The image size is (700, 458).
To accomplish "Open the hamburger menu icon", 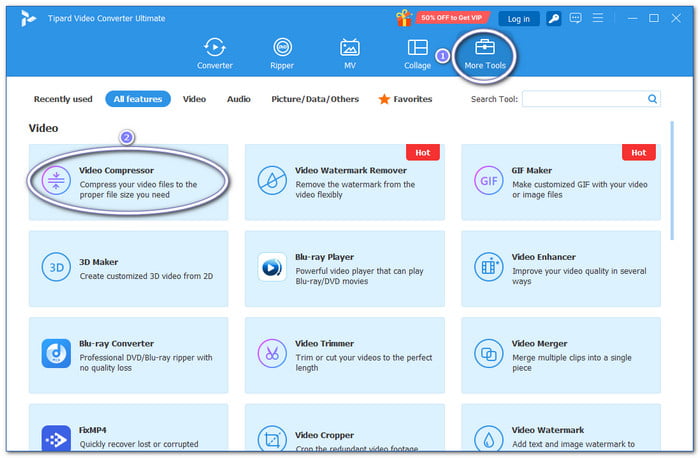I will [x=598, y=18].
